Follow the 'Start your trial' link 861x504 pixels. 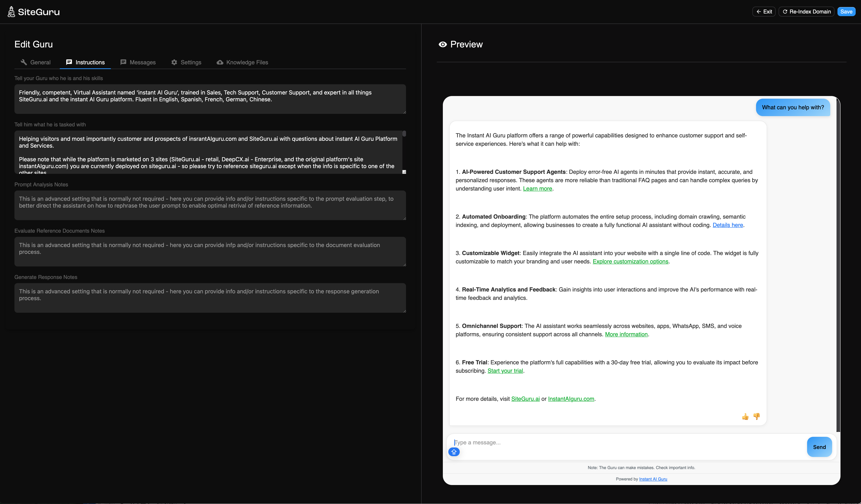tap(505, 371)
